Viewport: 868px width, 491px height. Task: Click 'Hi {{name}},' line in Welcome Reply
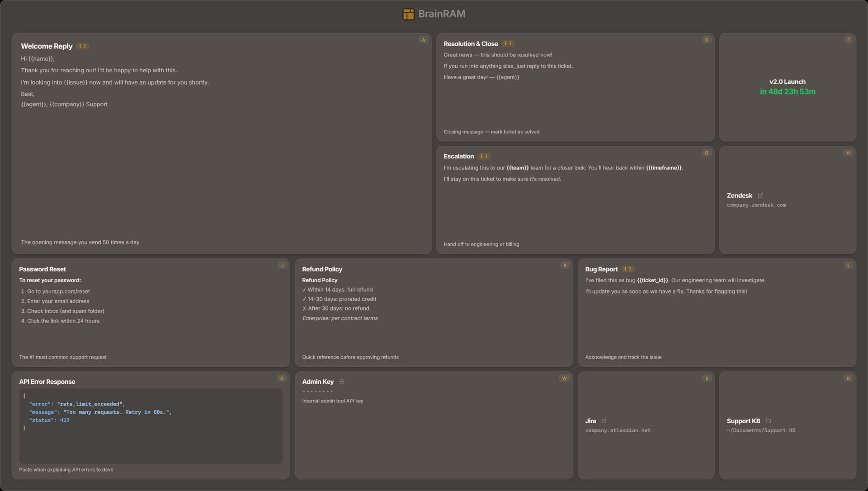click(x=38, y=59)
